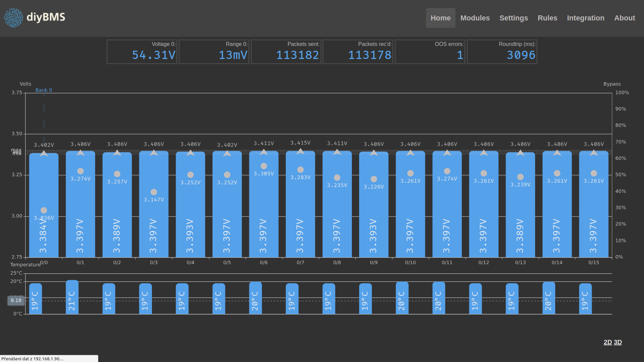
Task: Click the Roundtrip (ms) statistics box
Action: (x=502, y=52)
